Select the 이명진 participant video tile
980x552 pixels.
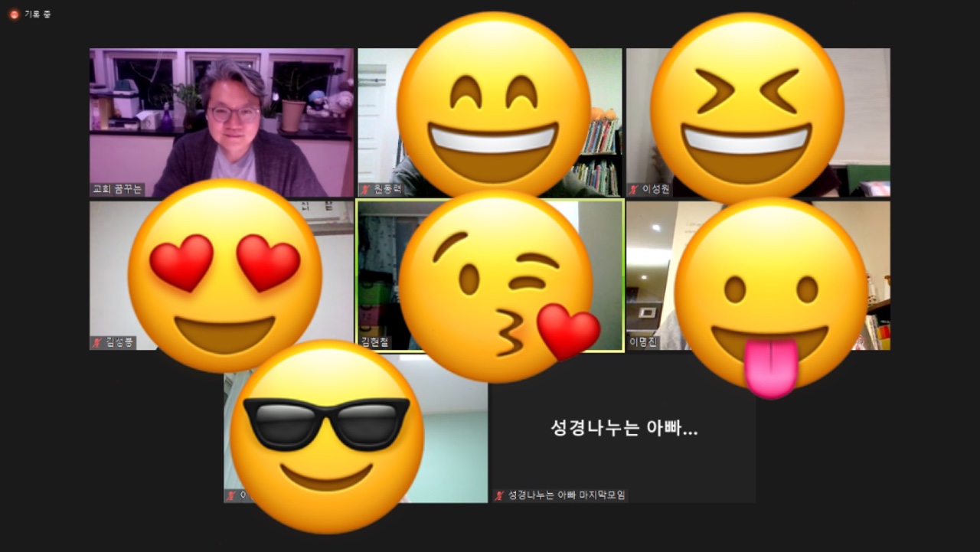758,276
